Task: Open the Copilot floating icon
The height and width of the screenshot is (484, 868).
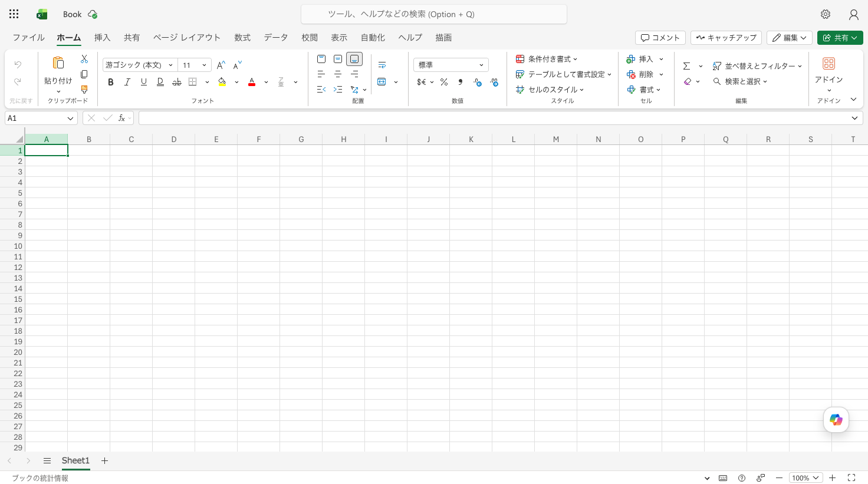Action: pyautogui.click(x=836, y=420)
